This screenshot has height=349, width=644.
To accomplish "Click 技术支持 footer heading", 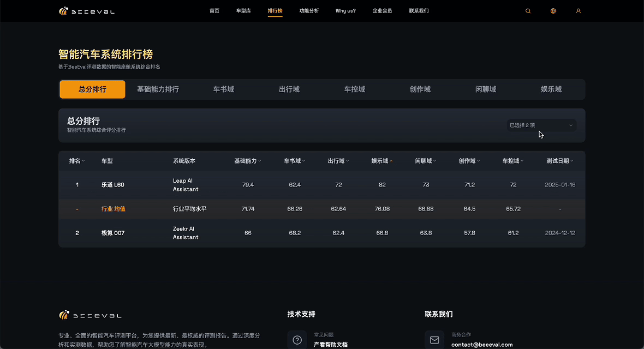I will 301,314.
